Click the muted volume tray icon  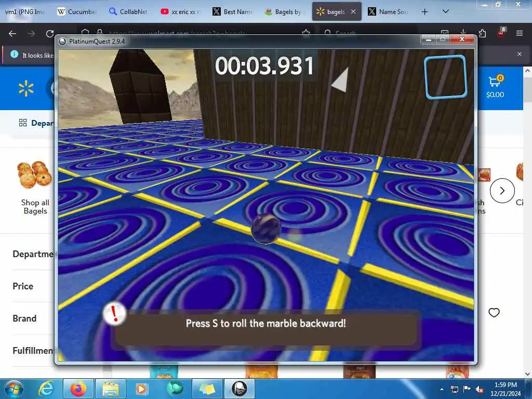pos(480,390)
